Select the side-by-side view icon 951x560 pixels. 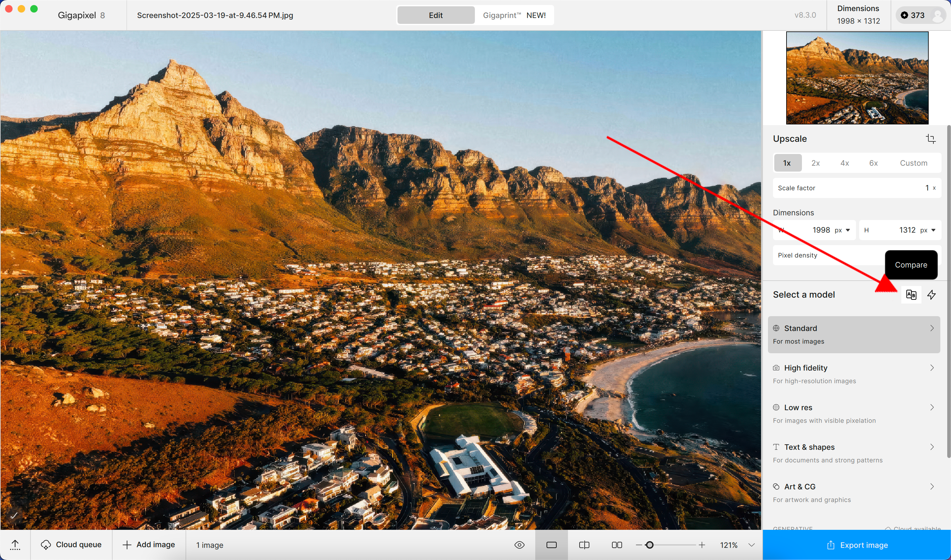[x=617, y=545]
